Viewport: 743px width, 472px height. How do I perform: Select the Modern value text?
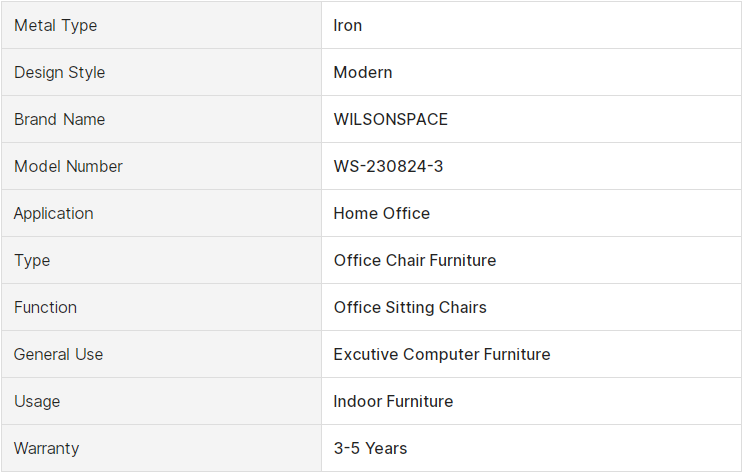point(362,73)
